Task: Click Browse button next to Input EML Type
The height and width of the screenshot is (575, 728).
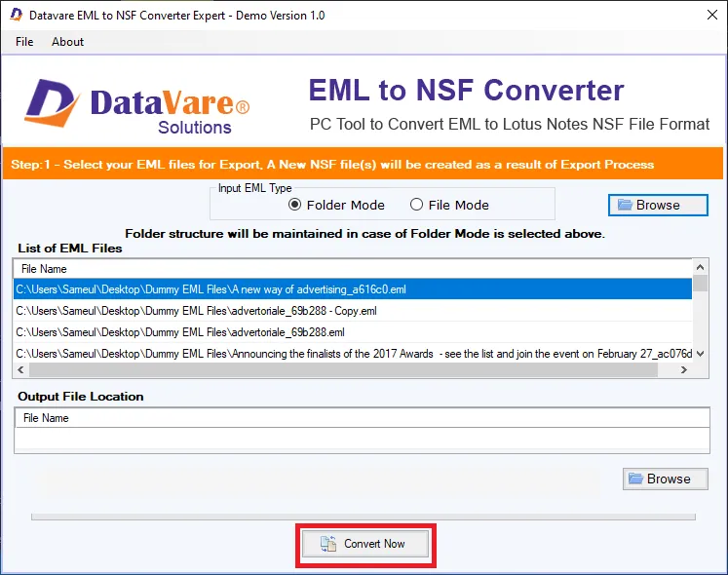Action: coord(658,205)
